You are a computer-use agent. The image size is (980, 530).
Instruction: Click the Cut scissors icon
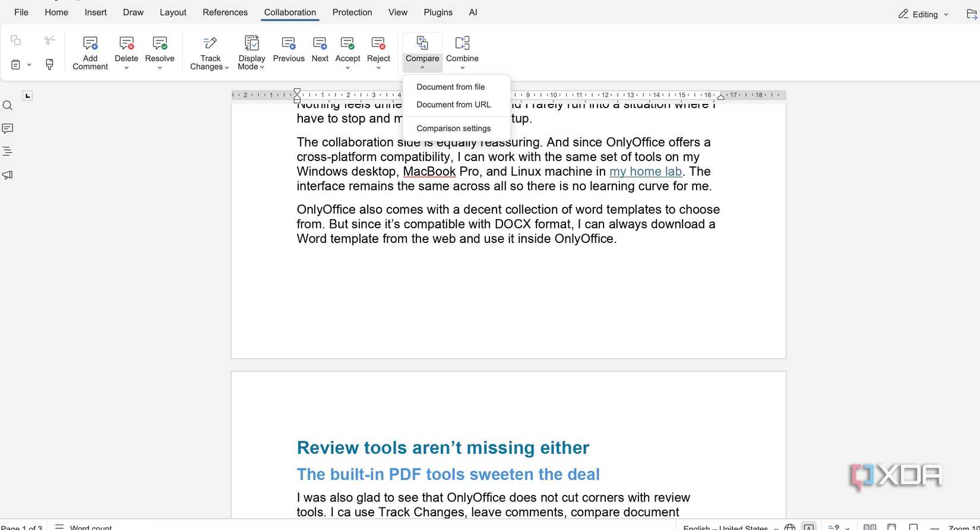50,40
